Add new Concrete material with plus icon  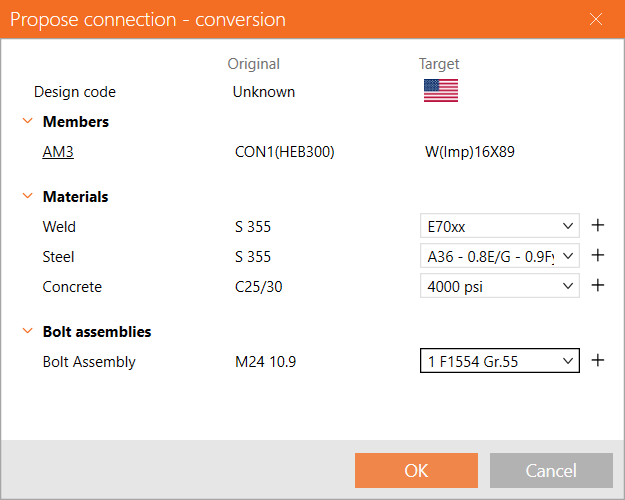pos(598,286)
